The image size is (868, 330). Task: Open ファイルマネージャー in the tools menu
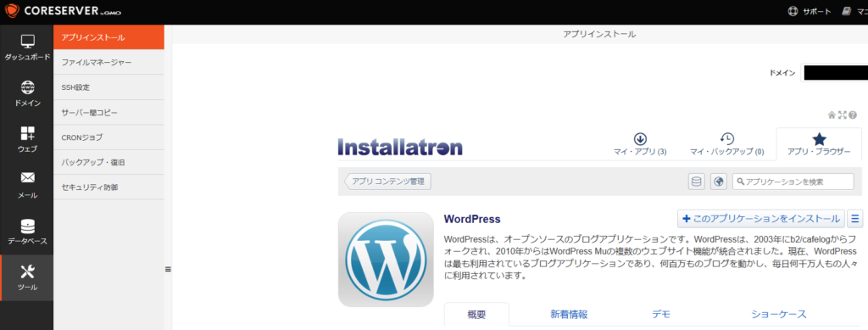pyautogui.click(x=108, y=63)
